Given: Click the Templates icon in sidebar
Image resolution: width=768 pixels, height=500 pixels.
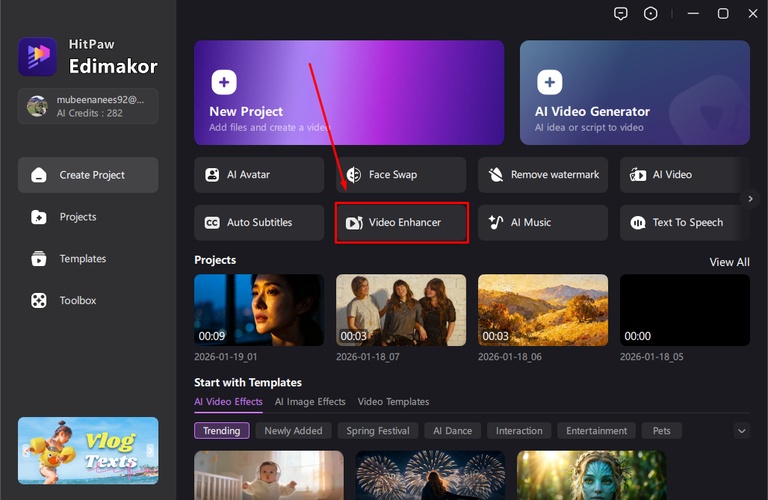Looking at the screenshot, I should pos(39,259).
